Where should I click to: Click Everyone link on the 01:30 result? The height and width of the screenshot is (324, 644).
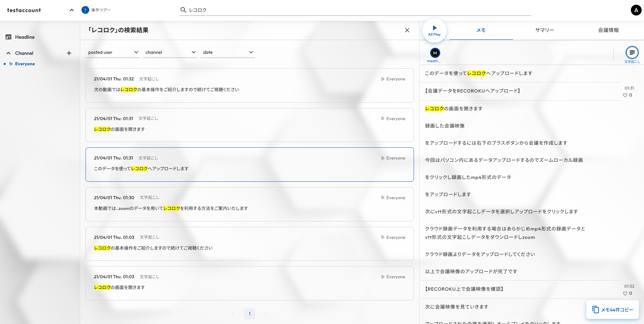[x=393, y=198]
